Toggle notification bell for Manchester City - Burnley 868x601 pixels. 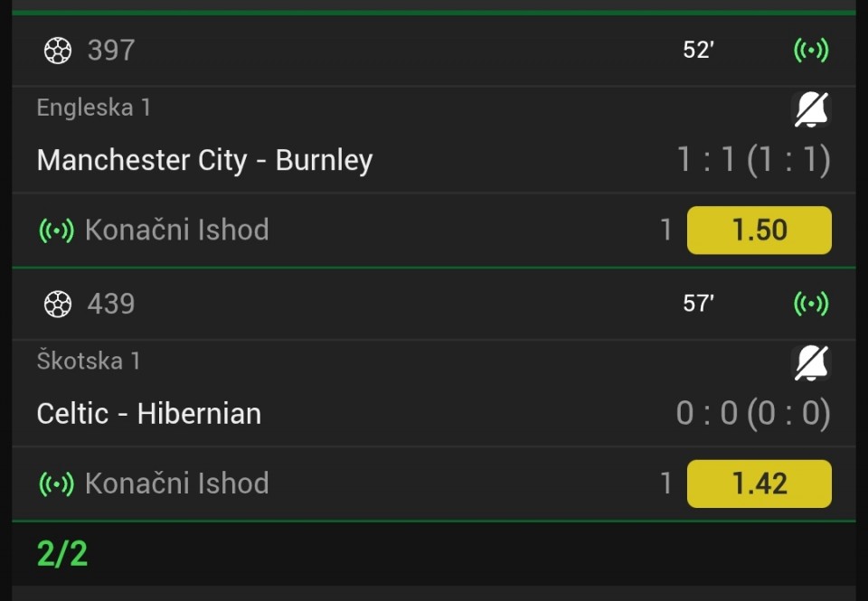tap(811, 109)
